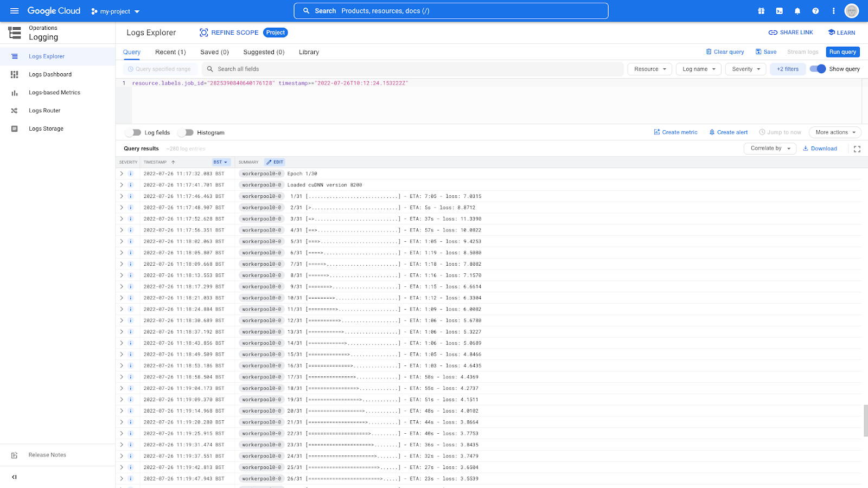Click workerpool0-0 chip in 5/31 row

(x=261, y=241)
